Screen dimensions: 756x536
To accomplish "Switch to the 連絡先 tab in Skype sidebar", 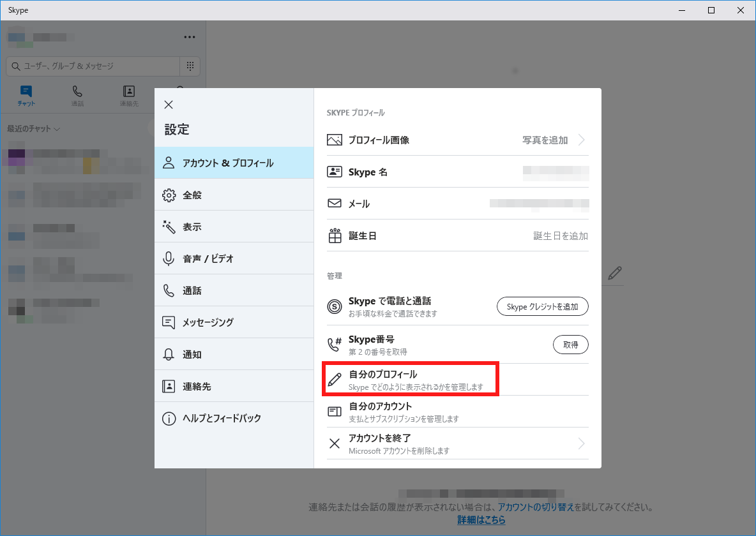I will tap(129, 96).
